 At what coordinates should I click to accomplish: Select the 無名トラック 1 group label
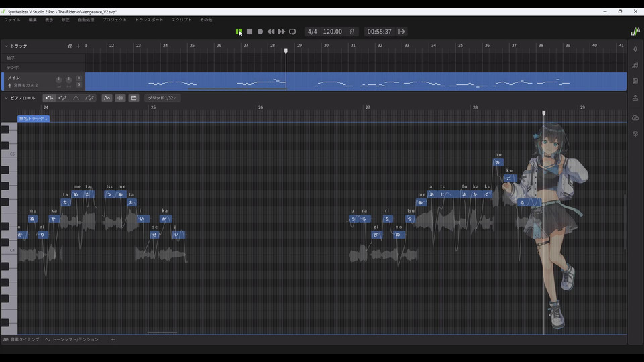click(34, 119)
